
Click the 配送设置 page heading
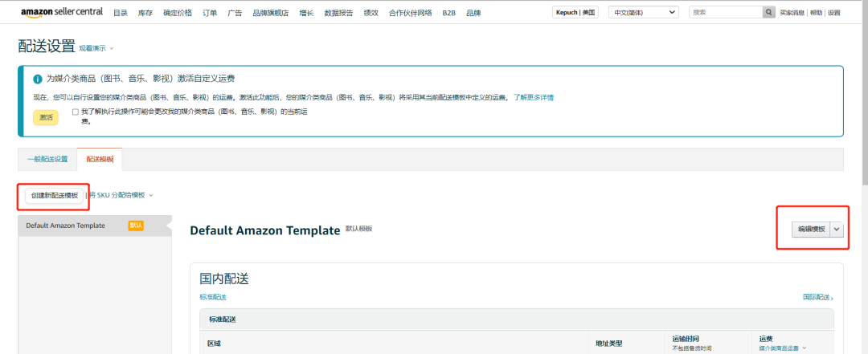point(47,47)
